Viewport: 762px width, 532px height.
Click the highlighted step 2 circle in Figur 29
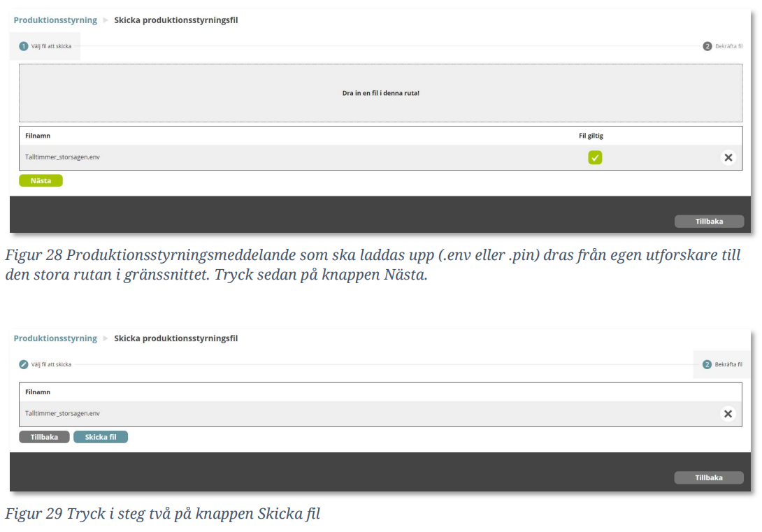coord(707,364)
